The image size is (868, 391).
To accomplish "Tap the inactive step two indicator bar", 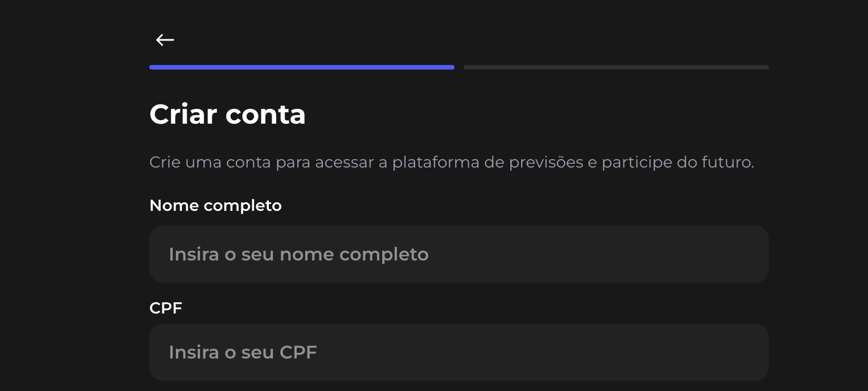I will click(616, 67).
